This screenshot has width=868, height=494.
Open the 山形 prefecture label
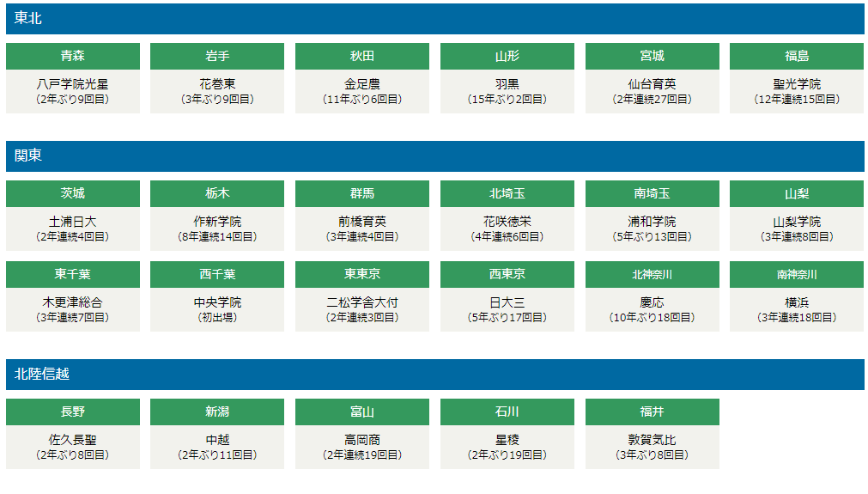507,56
